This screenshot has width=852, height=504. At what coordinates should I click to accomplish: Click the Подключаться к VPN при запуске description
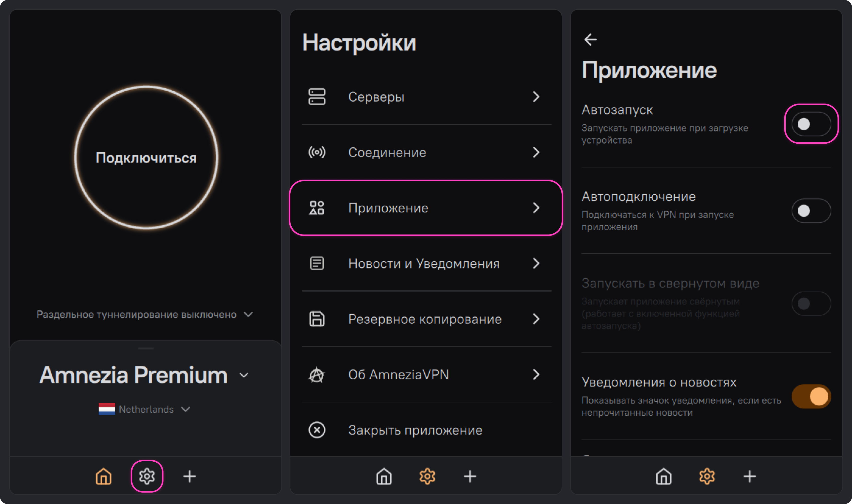click(658, 221)
